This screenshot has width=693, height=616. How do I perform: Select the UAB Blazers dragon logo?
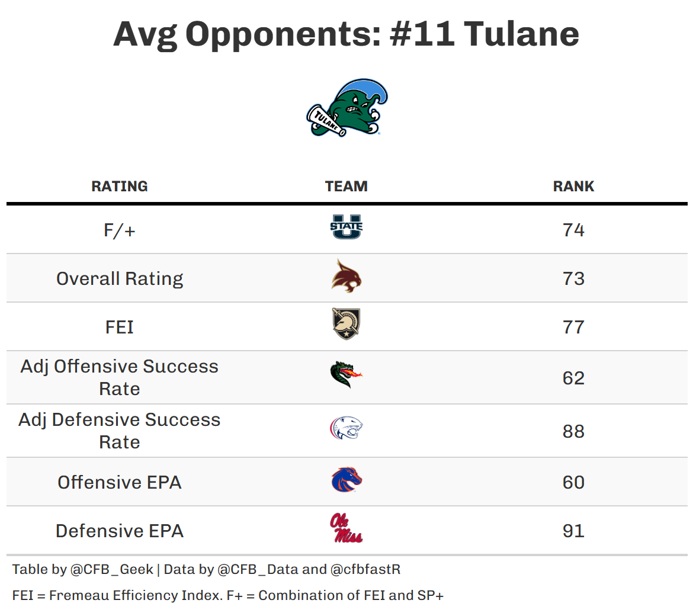click(x=346, y=374)
